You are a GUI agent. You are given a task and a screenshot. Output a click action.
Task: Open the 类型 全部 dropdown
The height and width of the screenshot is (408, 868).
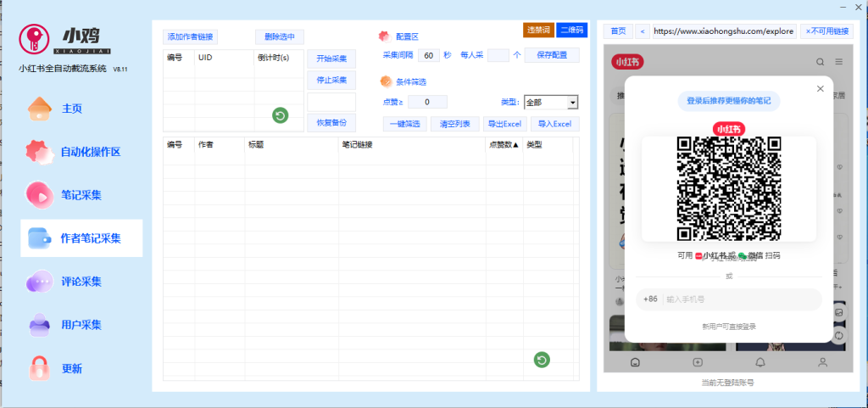click(x=551, y=103)
